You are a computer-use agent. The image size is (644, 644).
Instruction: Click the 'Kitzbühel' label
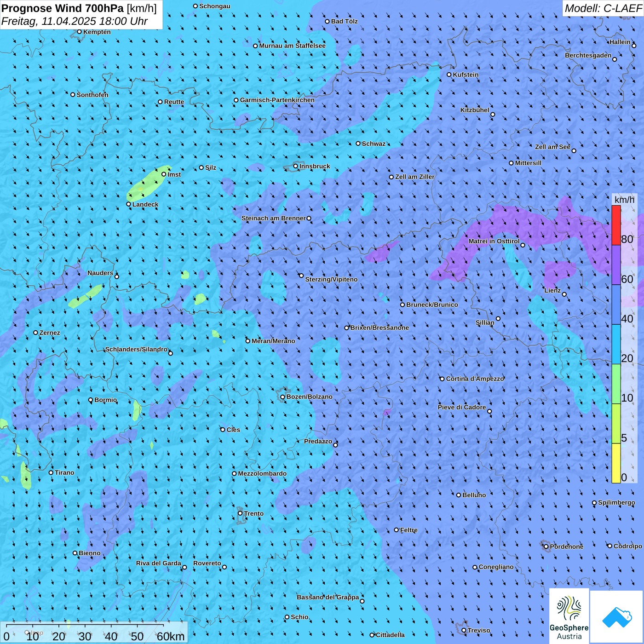coord(475,110)
